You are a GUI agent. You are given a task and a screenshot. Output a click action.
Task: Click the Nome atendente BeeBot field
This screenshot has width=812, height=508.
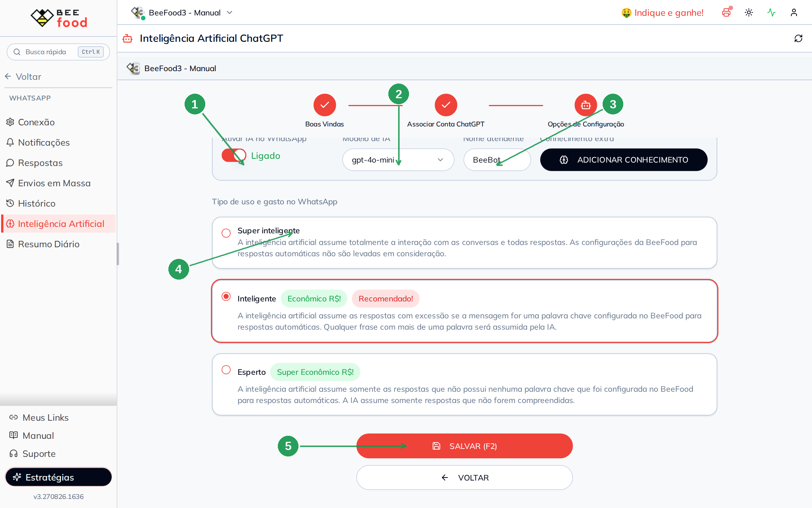click(497, 160)
